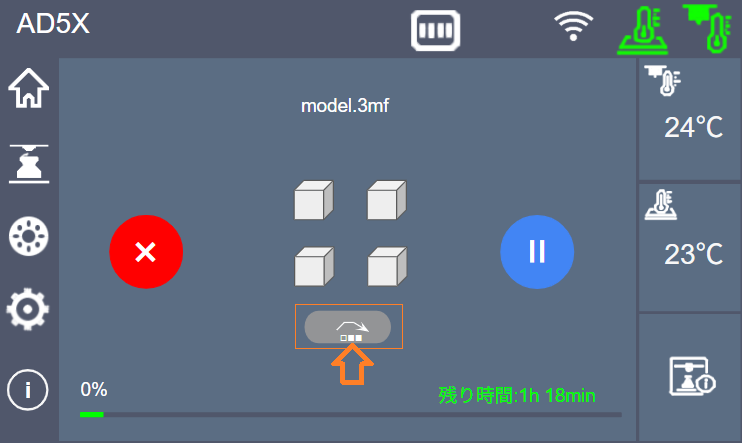This screenshot has height=443, width=742.
Task: Select the top-left cube object
Action: (x=314, y=200)
